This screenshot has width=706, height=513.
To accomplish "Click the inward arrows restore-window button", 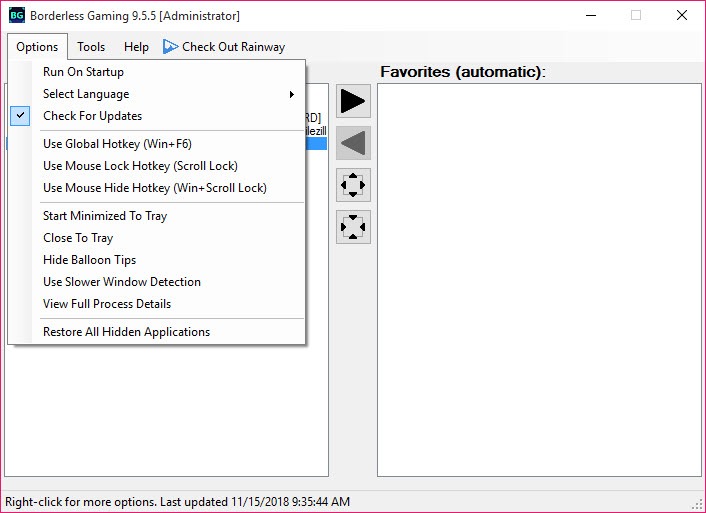I will [353, 227].
